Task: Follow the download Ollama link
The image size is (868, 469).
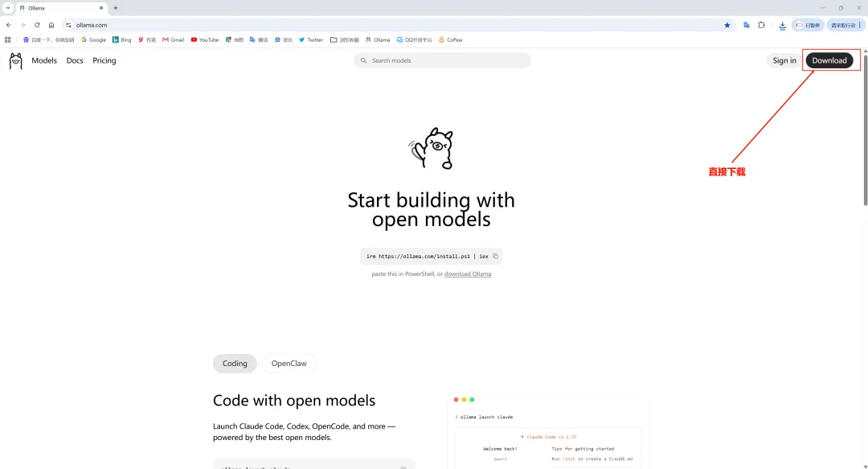Action: [468, 274]
